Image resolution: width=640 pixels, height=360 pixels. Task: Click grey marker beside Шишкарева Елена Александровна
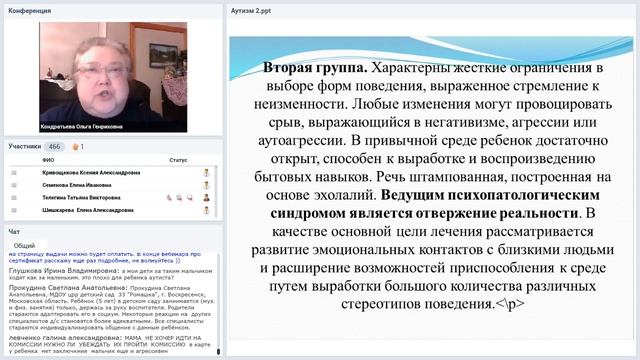14,211
